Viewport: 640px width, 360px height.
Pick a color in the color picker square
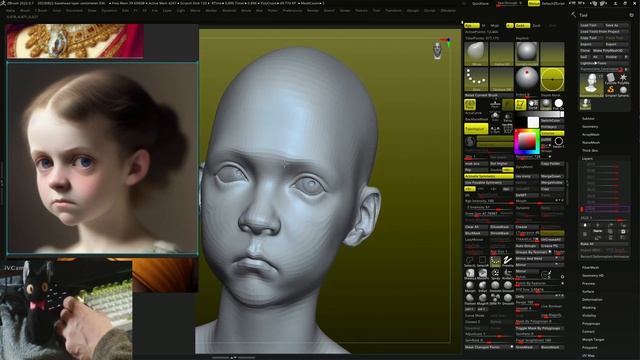coord(527,142)
